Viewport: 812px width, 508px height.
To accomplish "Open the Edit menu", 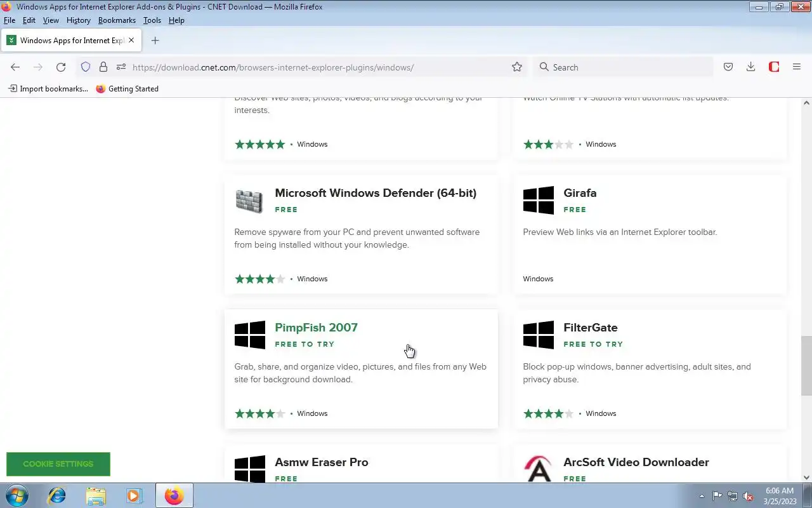I will (x=29, y=20).
